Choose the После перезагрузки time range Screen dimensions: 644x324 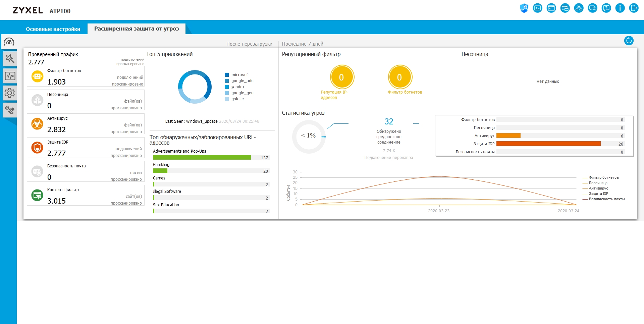click(249, 44)
